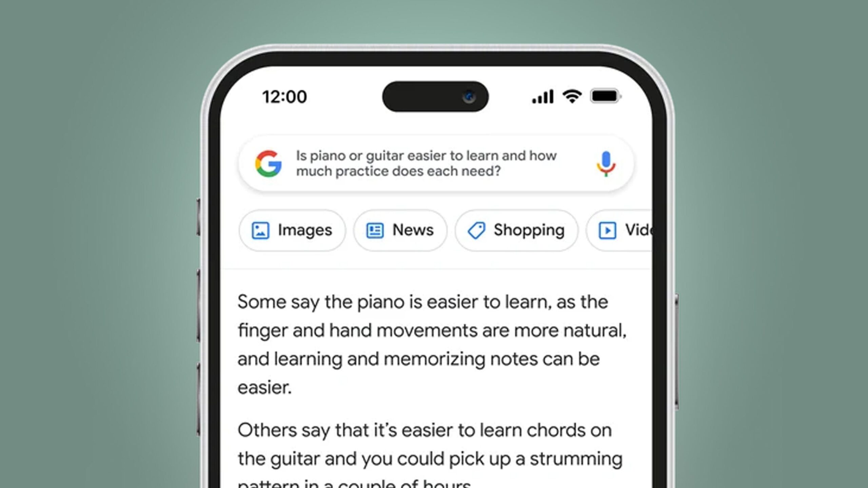Scroll down the search results
The image size is (868, 488).
(x=434, y=370)
